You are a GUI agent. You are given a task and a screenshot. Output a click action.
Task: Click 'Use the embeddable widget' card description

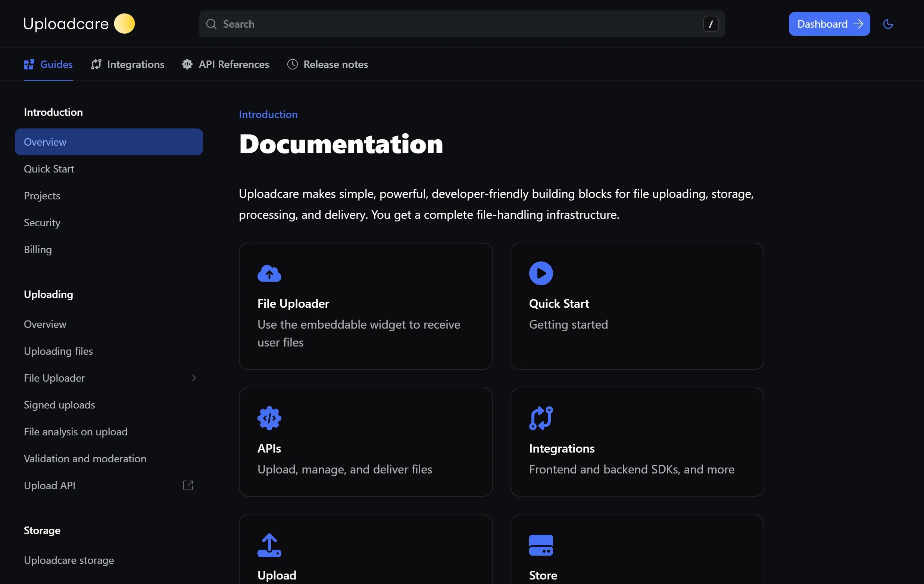[x=359, y=333]
